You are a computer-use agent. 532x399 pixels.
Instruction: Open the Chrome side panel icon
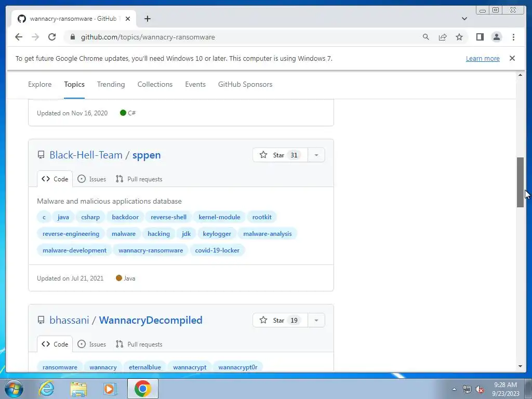coord(480,37)
